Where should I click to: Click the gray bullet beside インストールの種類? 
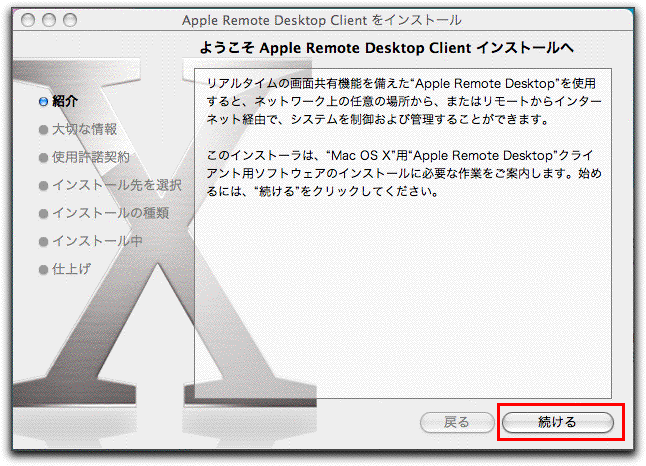[x=43, y=214]
